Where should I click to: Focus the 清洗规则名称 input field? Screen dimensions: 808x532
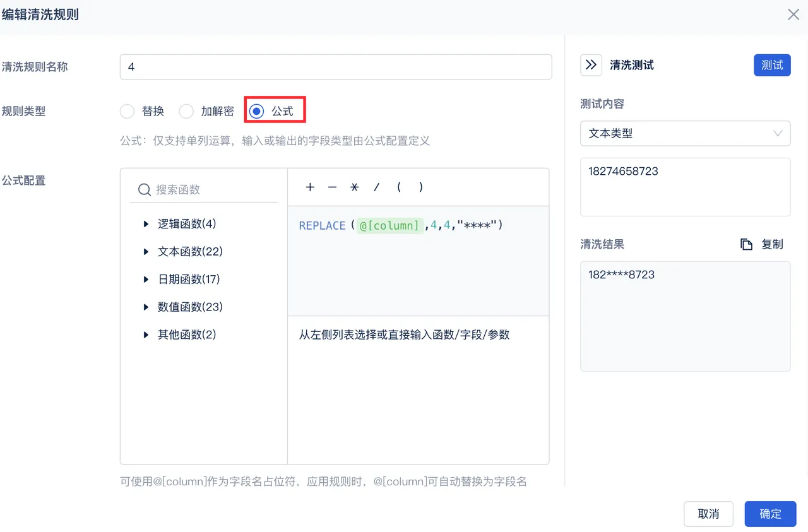pos(336,66)
